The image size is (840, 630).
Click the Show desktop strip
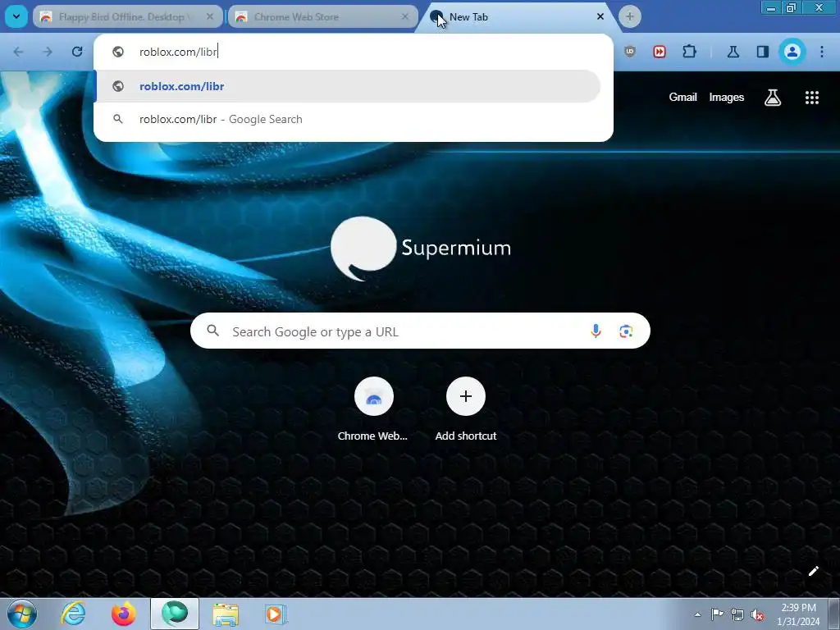point(834,614)
